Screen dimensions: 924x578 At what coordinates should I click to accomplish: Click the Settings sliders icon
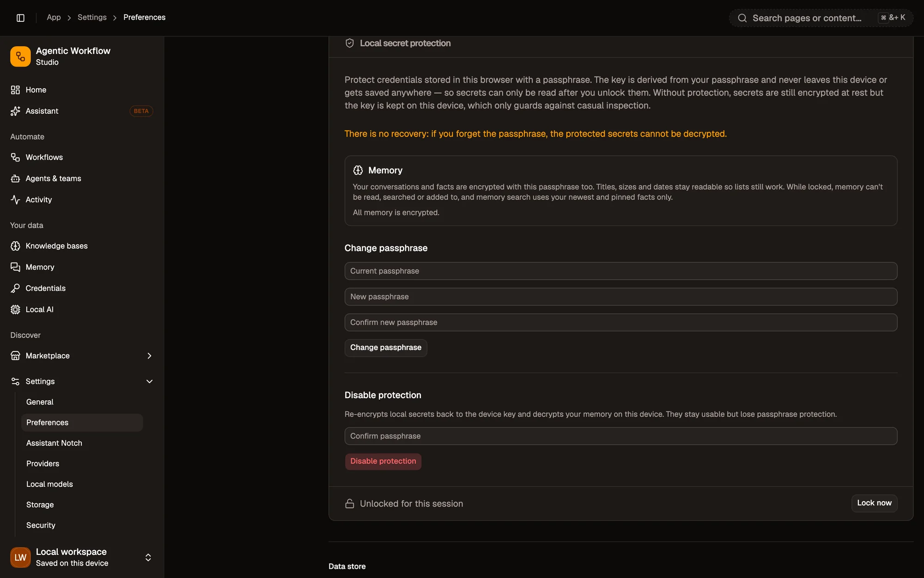[15, 381]
